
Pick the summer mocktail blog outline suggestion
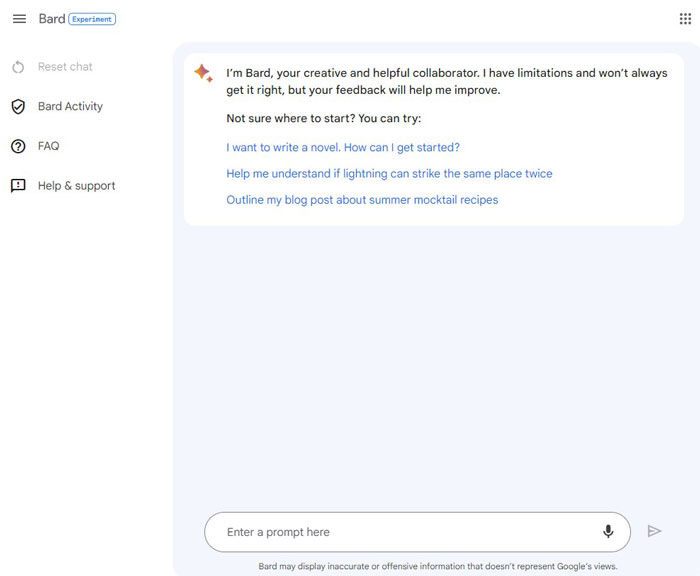(362, 200)
